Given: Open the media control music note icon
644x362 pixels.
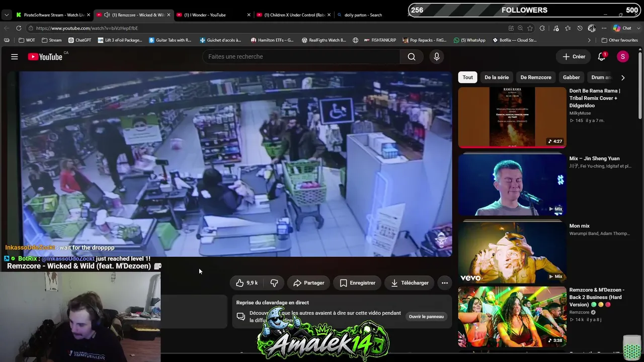Looking at the screenshot, I should pos(555,28).
